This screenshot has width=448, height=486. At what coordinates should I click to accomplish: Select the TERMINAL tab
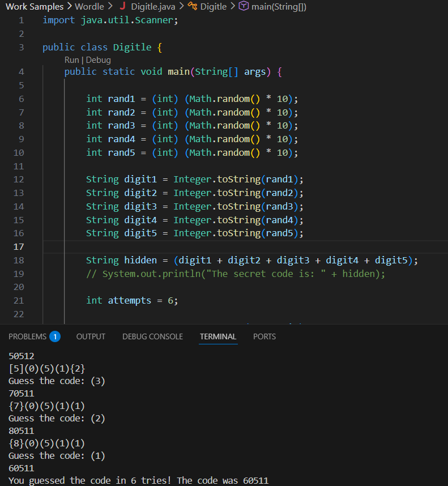pyautogui.click(x=217, y=336)
